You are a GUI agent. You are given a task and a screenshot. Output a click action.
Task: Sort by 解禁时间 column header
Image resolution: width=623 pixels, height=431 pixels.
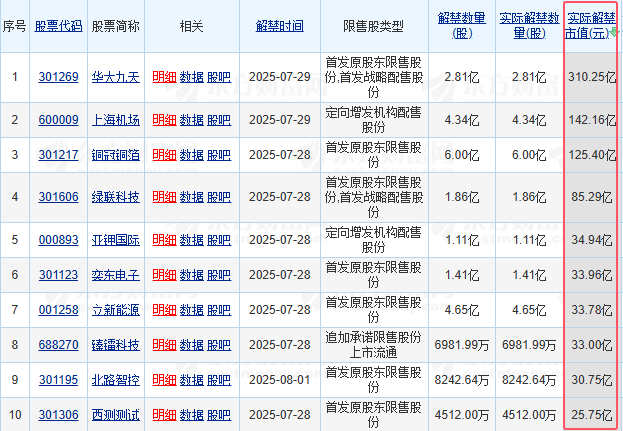click(280, 26)
